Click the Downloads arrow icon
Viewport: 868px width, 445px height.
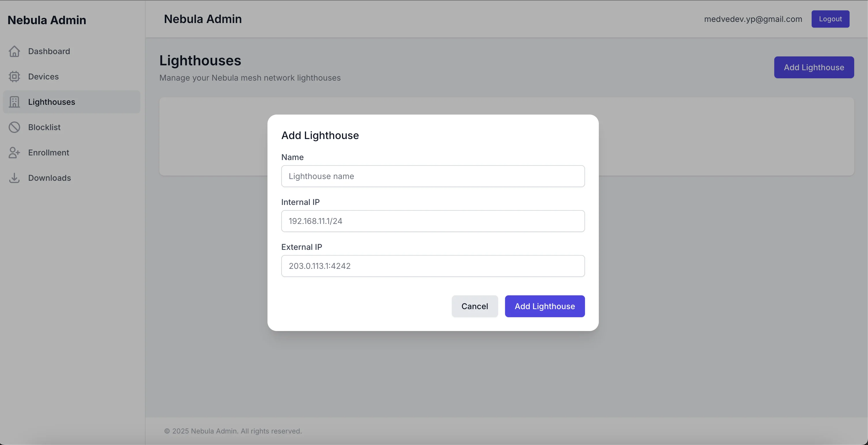(x=14, y=178)
